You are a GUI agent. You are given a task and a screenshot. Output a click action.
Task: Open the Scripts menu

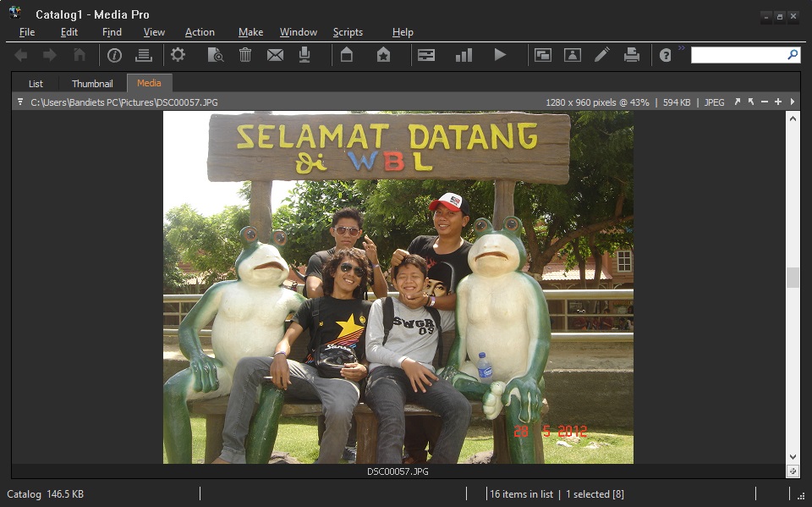click(x=348, y=32)
